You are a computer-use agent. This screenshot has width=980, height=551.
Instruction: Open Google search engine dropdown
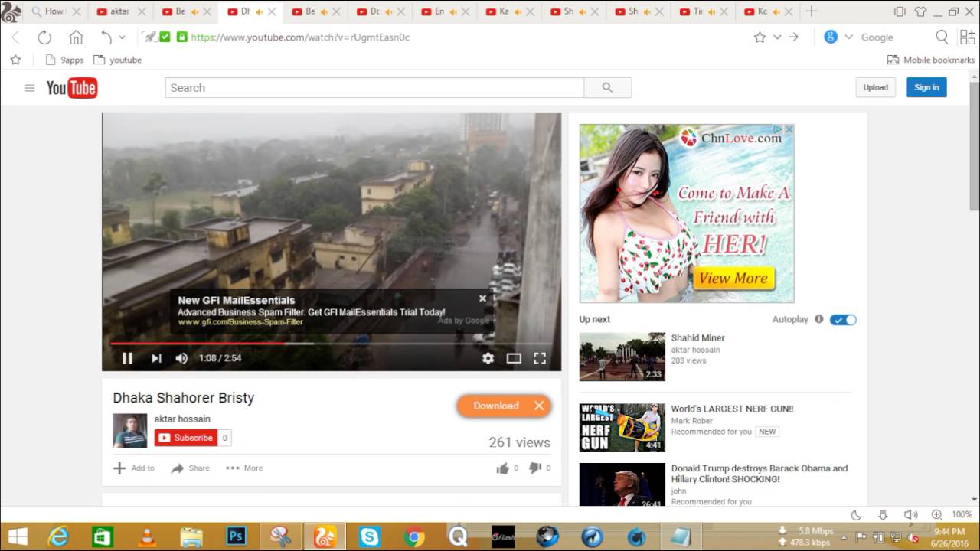tap(848, 37)
